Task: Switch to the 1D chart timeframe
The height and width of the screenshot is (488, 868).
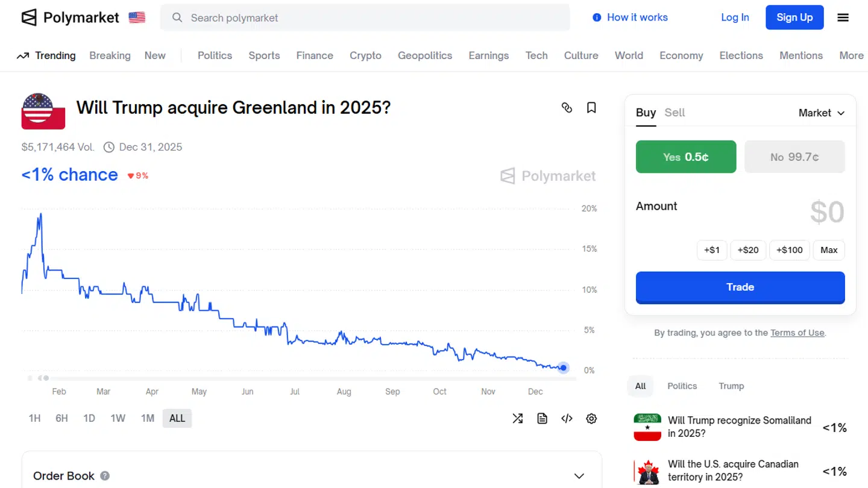Action: pyautogui.click(x=89, y=418)
